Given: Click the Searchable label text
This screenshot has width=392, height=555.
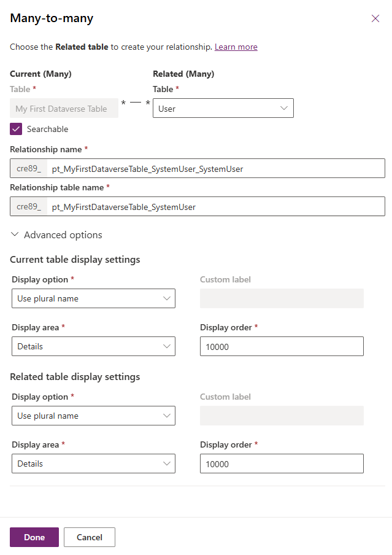Looking at the screenshot, I should (48, 129).
